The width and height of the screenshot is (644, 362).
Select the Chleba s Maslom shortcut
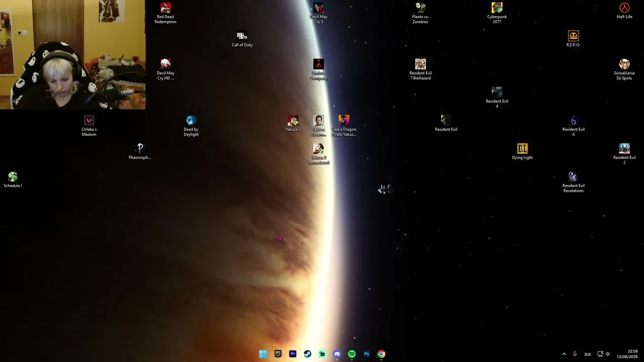pyautogui.click(x=89, y=126)
